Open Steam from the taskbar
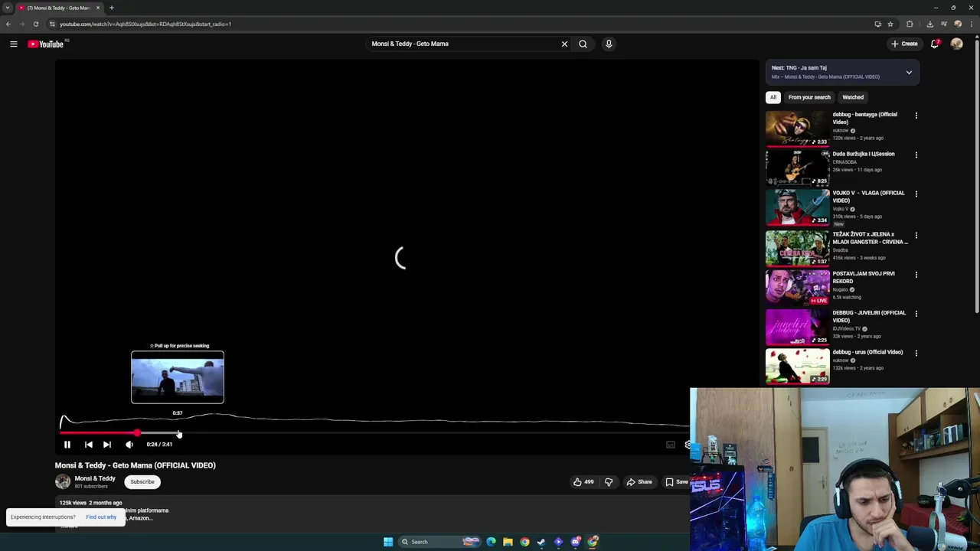Image resolution: width=980 pixels, height=551 pixels. click(541, 542)
